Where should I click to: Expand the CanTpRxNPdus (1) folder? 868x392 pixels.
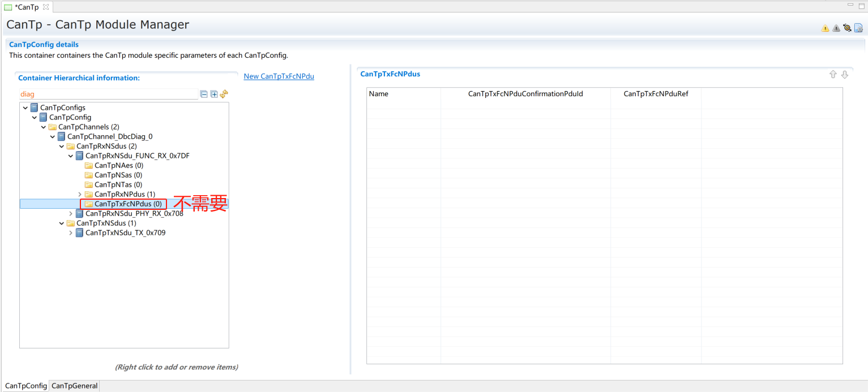click(x=80, y=195)
